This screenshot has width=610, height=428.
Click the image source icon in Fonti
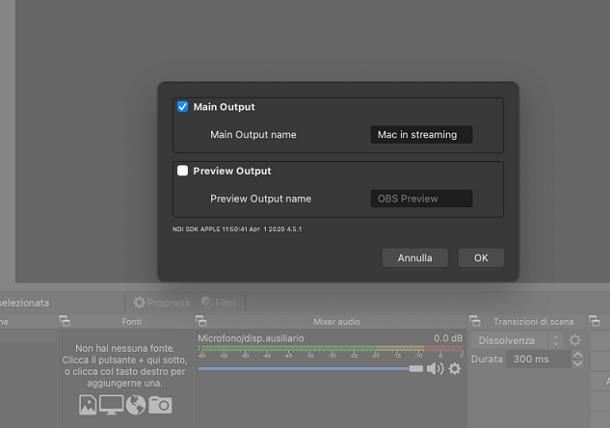88,405
